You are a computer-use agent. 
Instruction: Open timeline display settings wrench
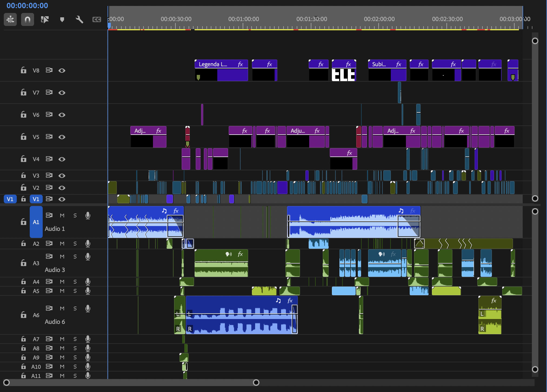pos(79,19)
